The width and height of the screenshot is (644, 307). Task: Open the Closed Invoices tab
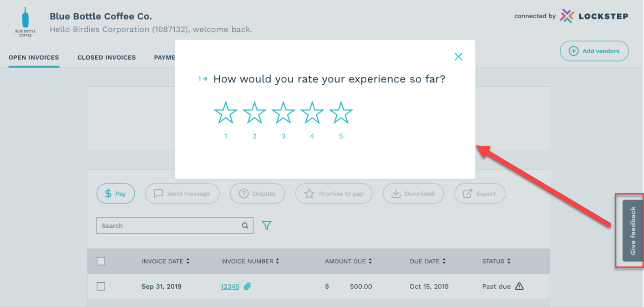pos(106,58)
